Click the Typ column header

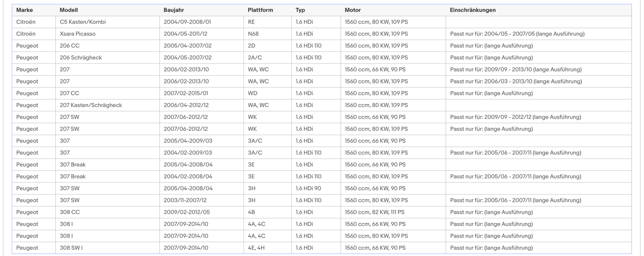pyautogui.click(x=316, y=10)
